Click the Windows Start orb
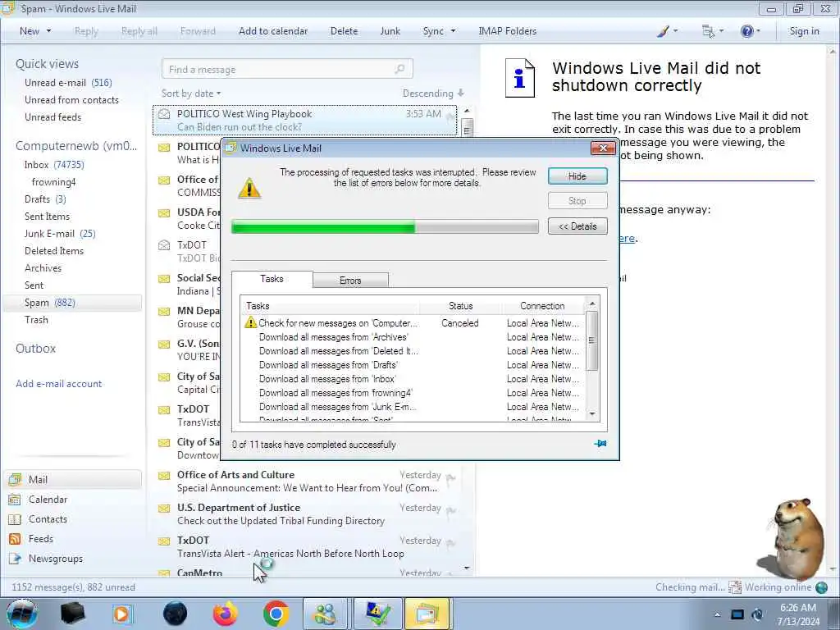Screen dimensions: 840x630 (x=21, y=614)
